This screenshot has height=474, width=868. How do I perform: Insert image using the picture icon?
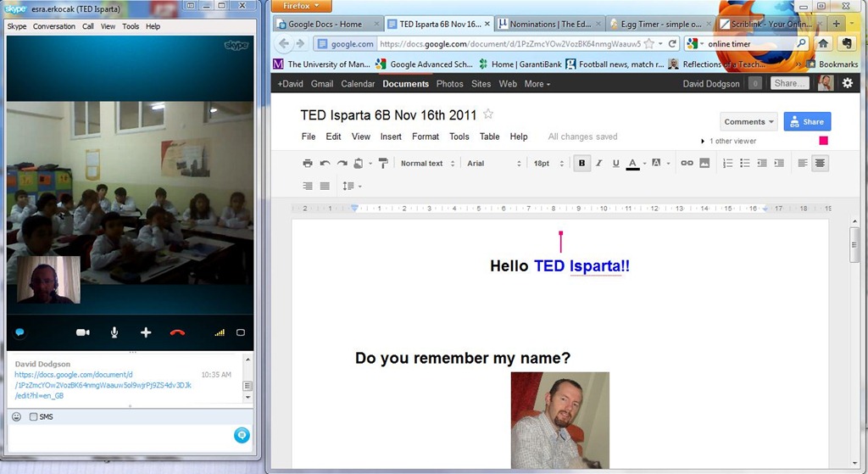pos(704,163)
